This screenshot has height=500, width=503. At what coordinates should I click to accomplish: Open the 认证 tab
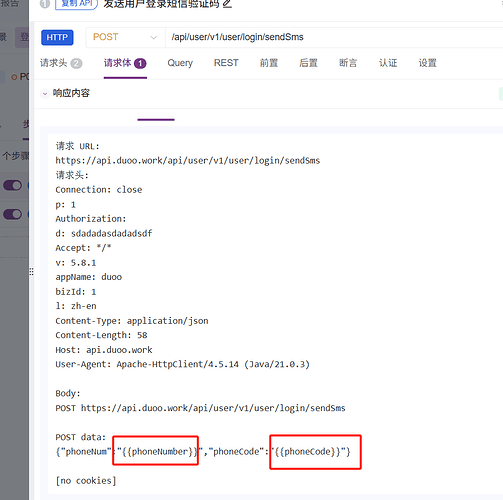tap(388, 63)
